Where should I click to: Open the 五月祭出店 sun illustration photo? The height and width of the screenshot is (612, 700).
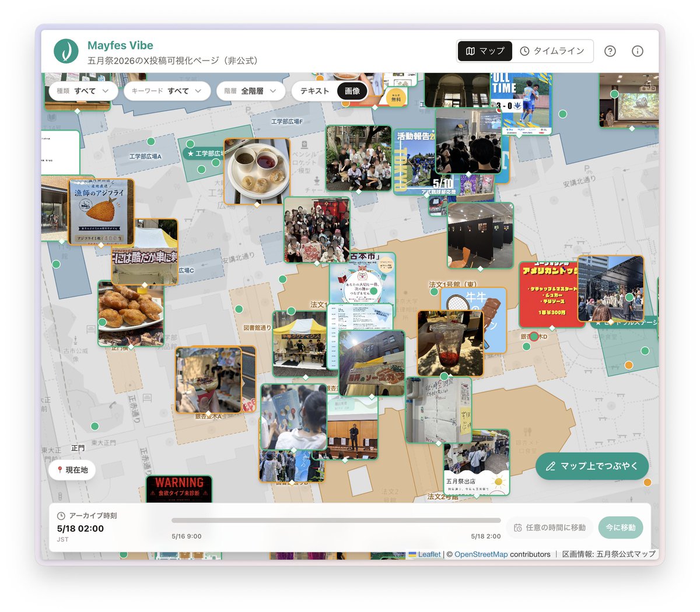(477, 463)
